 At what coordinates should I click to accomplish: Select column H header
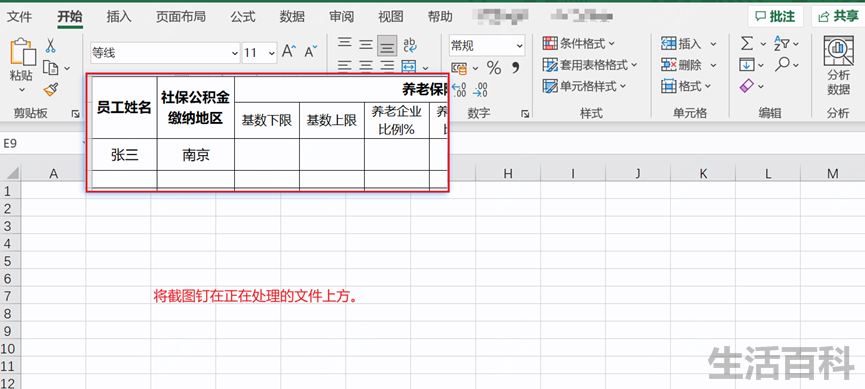click(x=508, y=173)
